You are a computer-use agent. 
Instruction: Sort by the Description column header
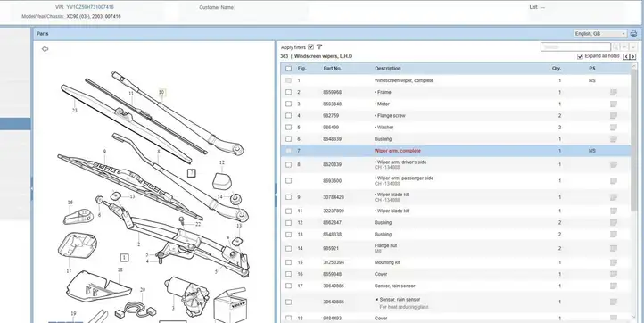(x=388, y=69)
